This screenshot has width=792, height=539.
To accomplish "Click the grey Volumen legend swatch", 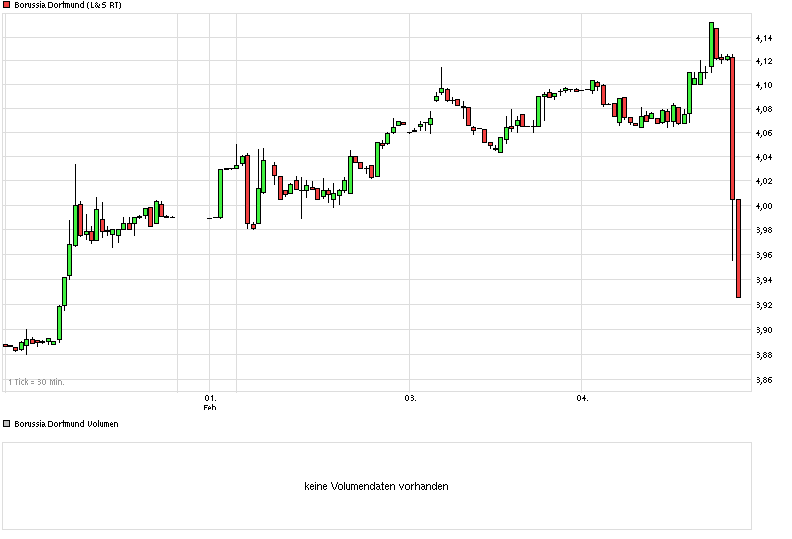I will [7, 423].
